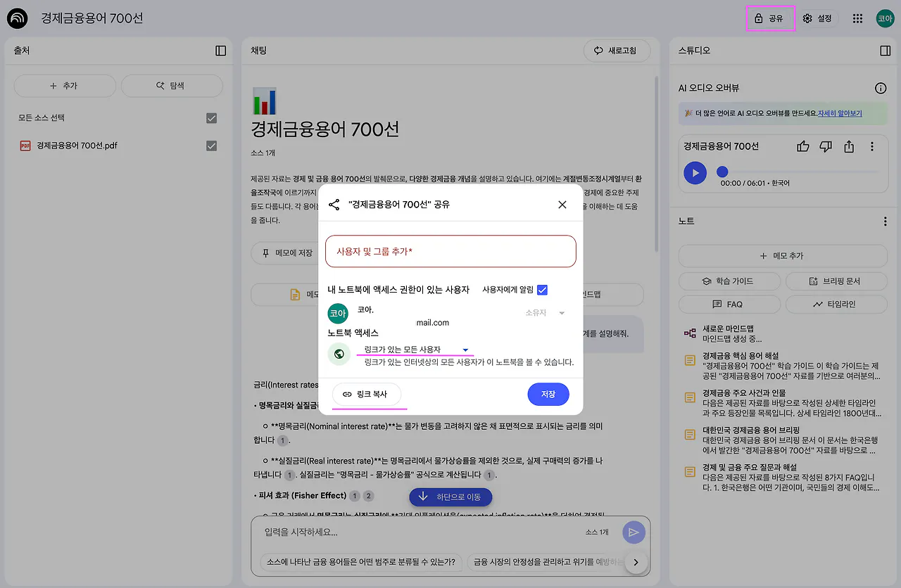Collapse the 스튜디오 panel
This screenshot has width=901, height=588.
coord(886,50)
